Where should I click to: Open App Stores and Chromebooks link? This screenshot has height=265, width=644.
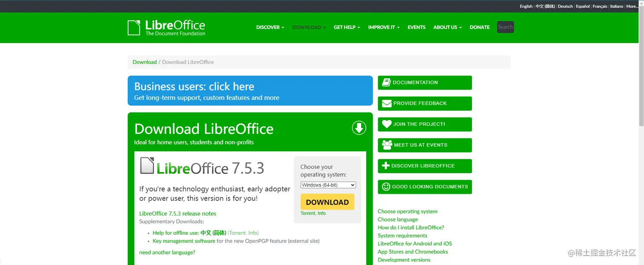coord(413,252)
